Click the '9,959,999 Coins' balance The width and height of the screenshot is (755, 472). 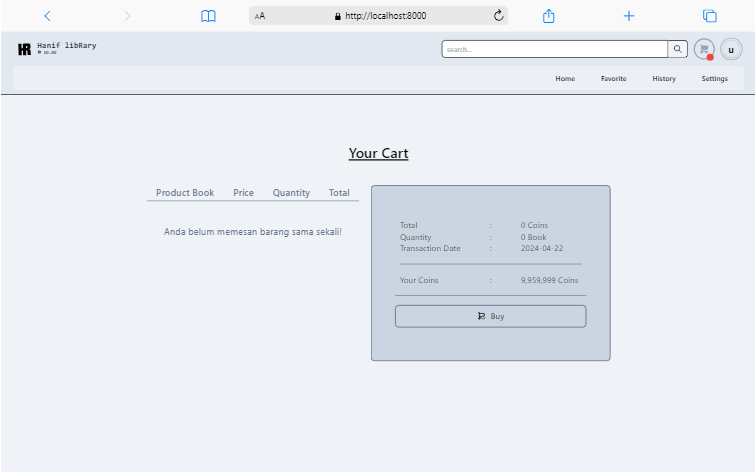click(549, 280)
